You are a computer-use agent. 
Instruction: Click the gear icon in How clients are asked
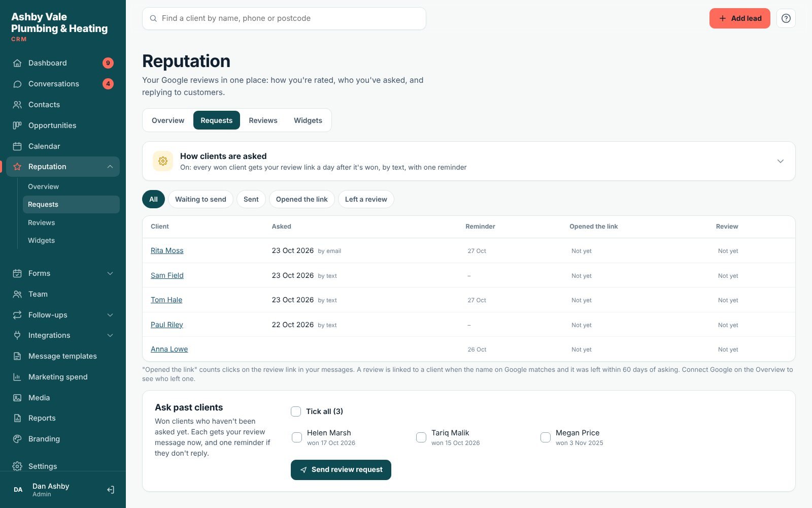[163, 161]
